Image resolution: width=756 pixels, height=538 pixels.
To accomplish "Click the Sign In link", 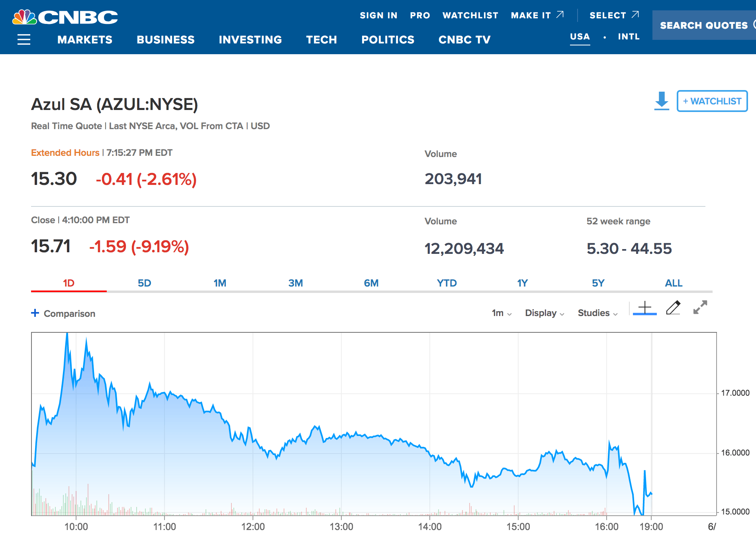I will [378, 15].
